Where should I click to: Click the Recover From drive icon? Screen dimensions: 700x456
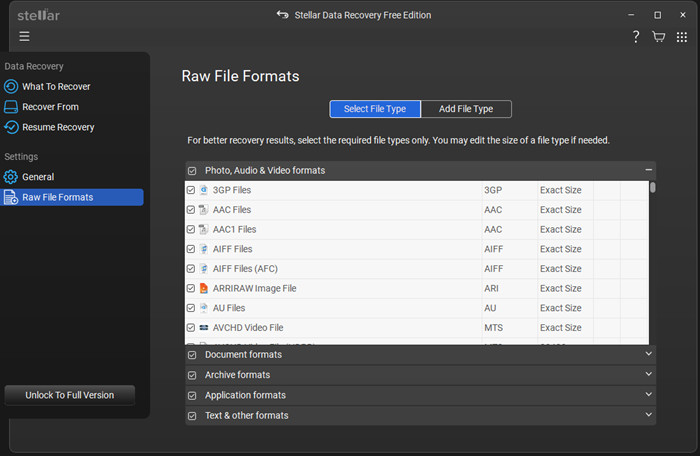[11, 107]
